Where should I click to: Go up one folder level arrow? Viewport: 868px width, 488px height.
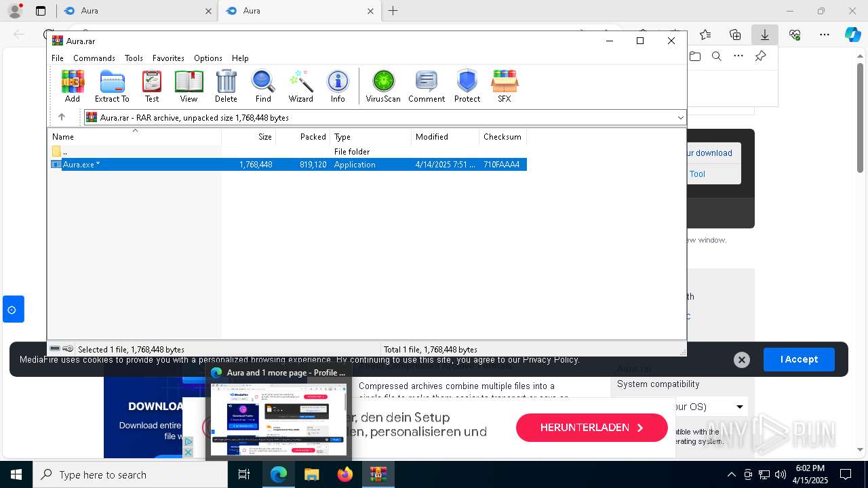(62, 117)
